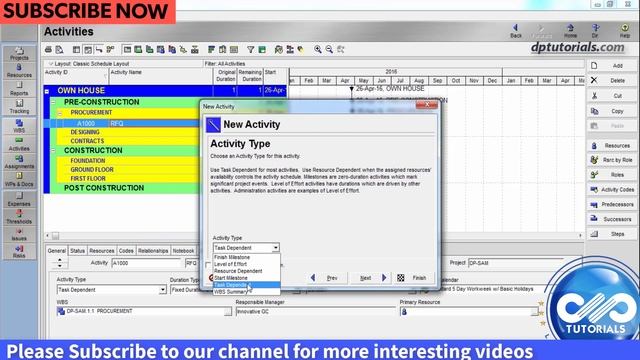Click the Prev button in the dialog

coord(327,278)
